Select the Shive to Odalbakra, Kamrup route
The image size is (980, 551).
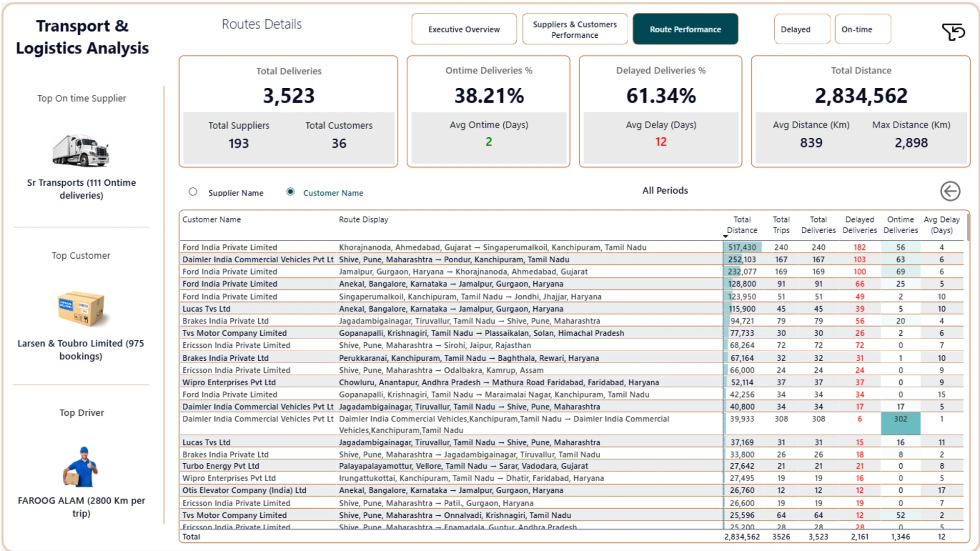pyautogui.click(x=572, y=370)
